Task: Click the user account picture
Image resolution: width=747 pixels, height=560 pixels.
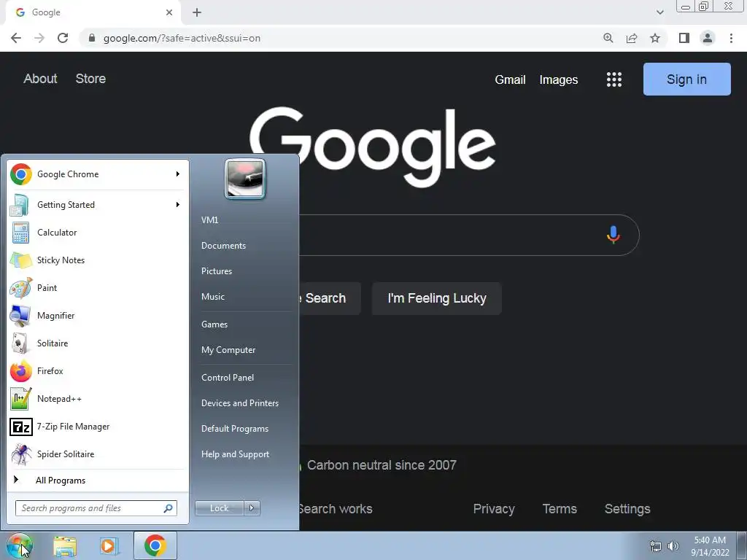Action: pyautogui.click(x=245, y=179)
